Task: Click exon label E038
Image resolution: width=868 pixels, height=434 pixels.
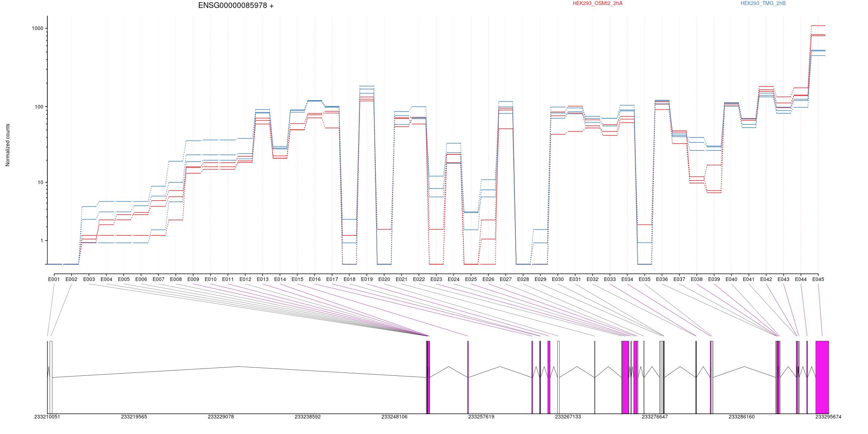Action: point(697,279)
